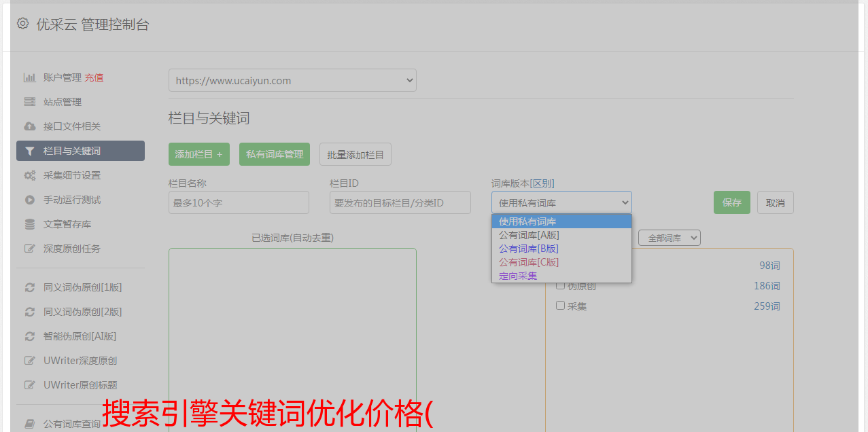
Task: Click the cloud upload icon for 接口文件相关
Action: coord(30,126)
